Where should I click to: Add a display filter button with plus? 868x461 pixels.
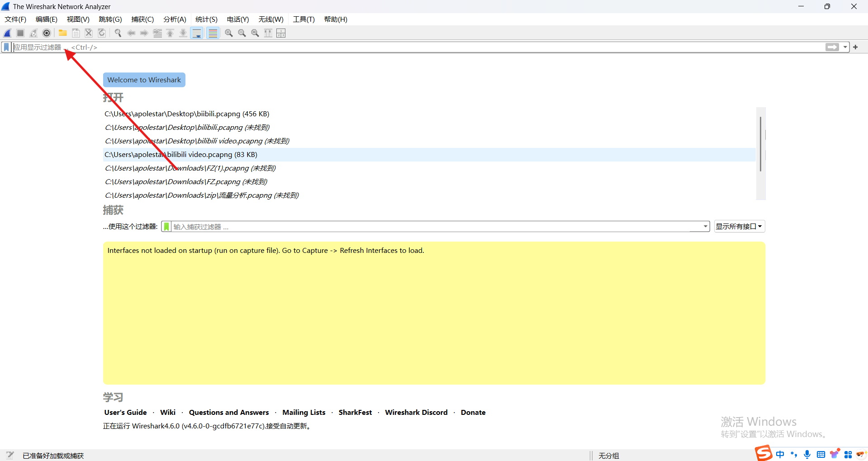tap(855, 47)
